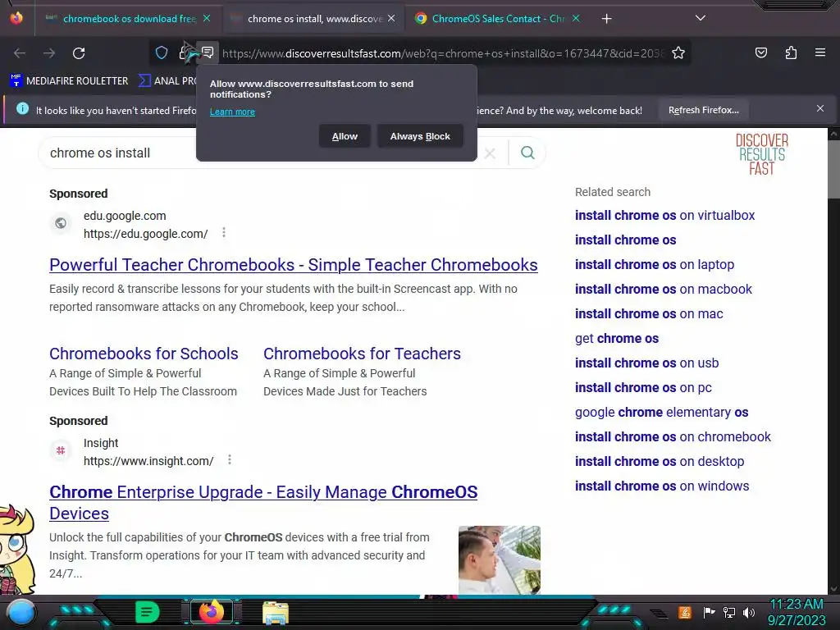840x630 pixels.
Task: Click Discover Results Fast logo
Action: pyautogui.click(x=761, y=154)
